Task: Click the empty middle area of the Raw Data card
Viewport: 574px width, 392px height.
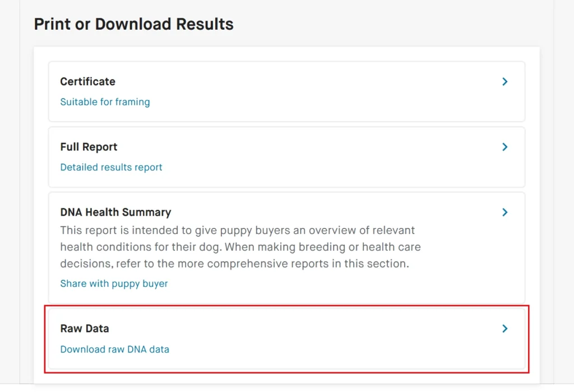Action: pos(308,339)
